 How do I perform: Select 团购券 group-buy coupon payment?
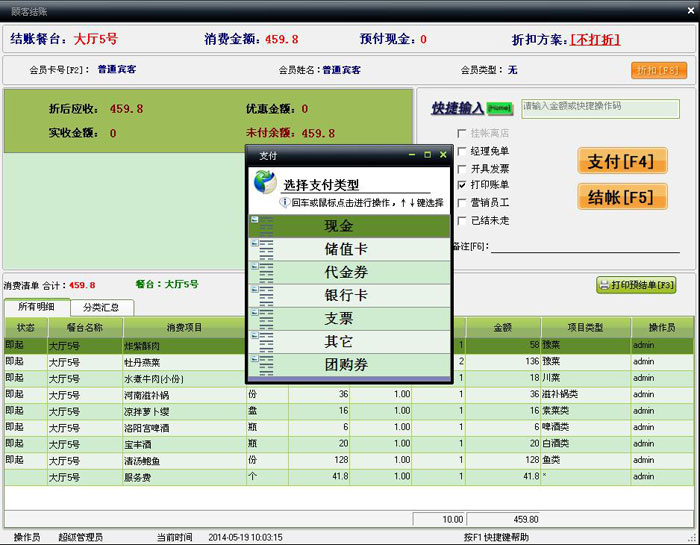tap(338, 365)
